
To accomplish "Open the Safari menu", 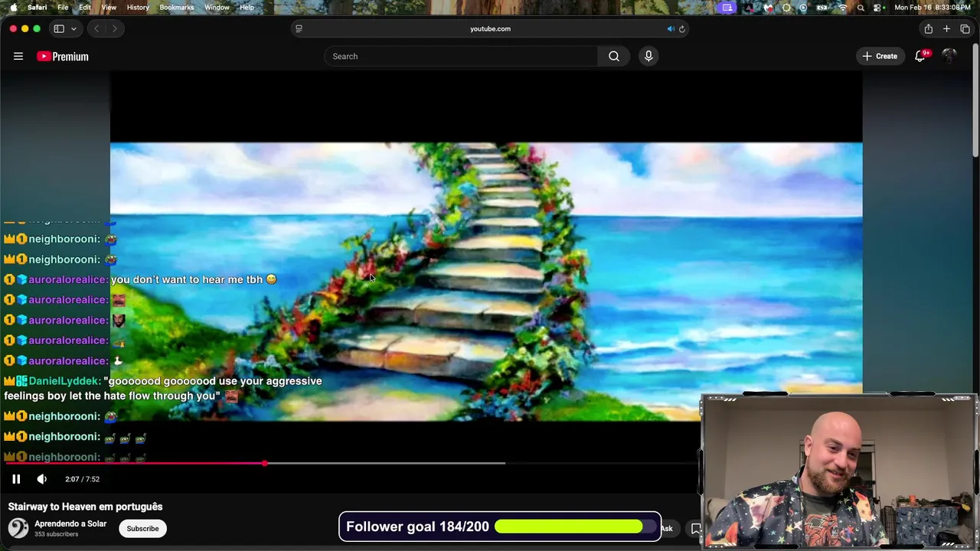I will pos(37,8).
